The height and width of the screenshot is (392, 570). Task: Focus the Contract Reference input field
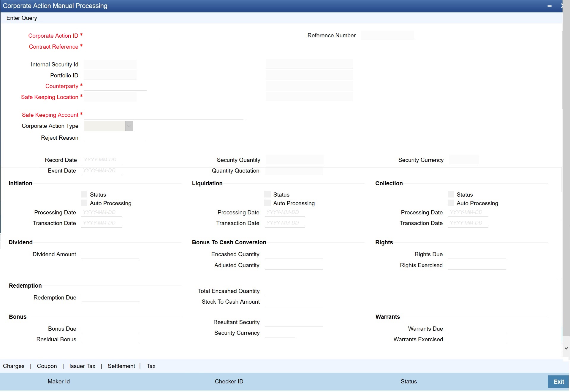point(121,47)
